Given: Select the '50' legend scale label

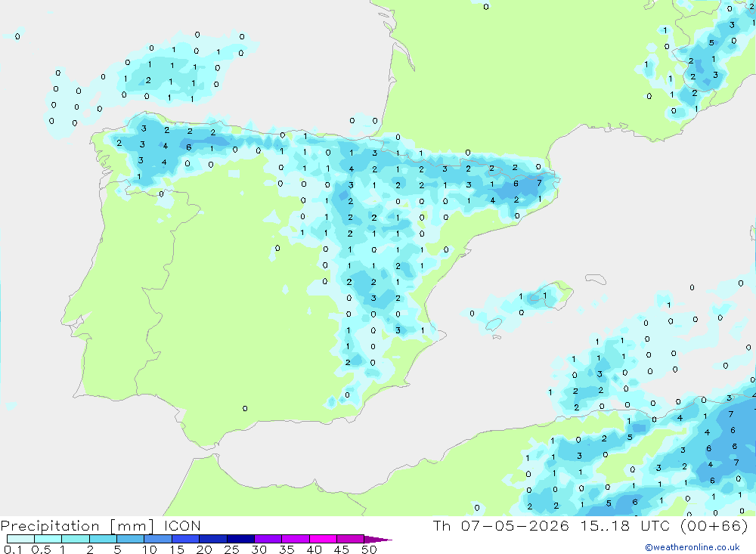Looking at the screenshot, I should pos(369,549).
